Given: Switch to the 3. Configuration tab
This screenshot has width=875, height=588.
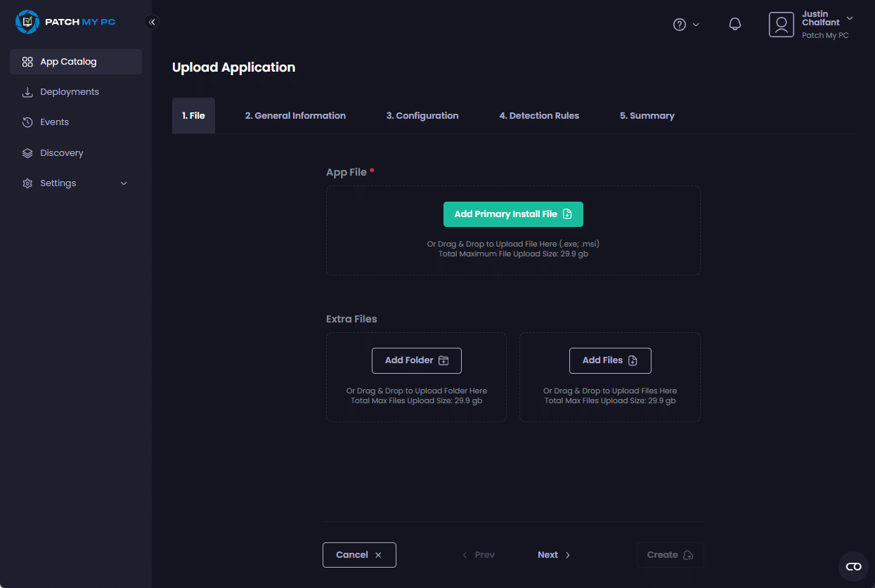Looking at the screenshot, I should click(x=422, y=116).
